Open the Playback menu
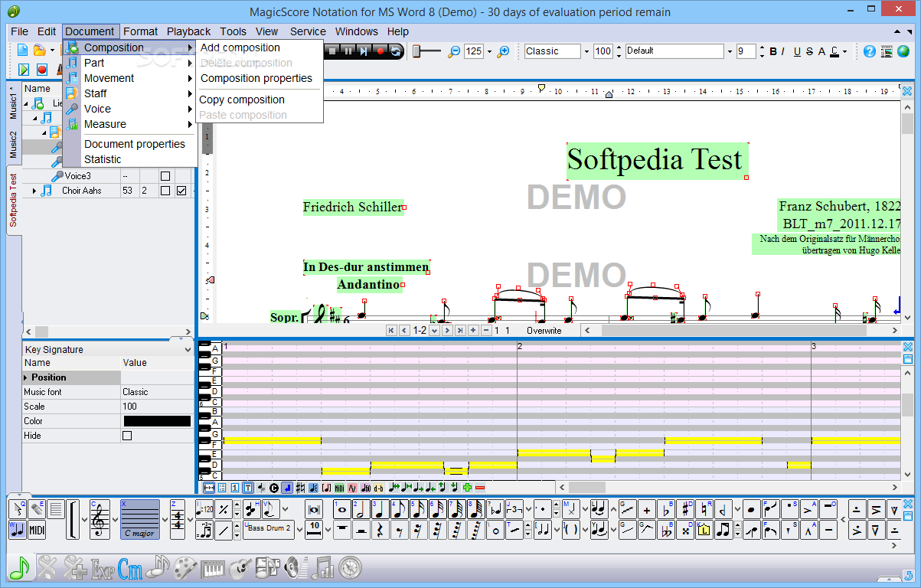Viewport: 921px width, 588px height. click(x=188, y=31)
